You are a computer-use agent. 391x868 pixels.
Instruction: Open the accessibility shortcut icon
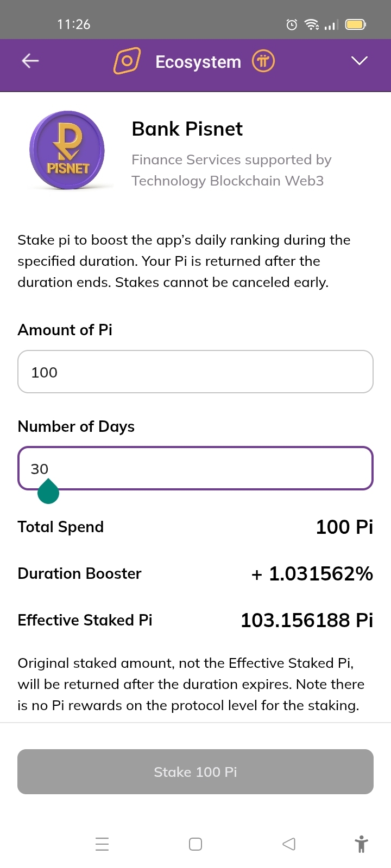click(361, 844)
